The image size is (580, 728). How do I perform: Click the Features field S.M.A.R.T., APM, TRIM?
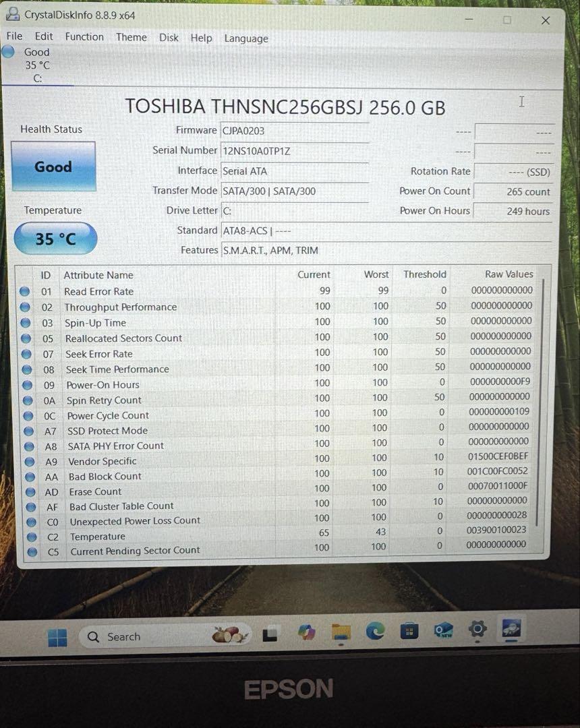click(x=386, y=250)
